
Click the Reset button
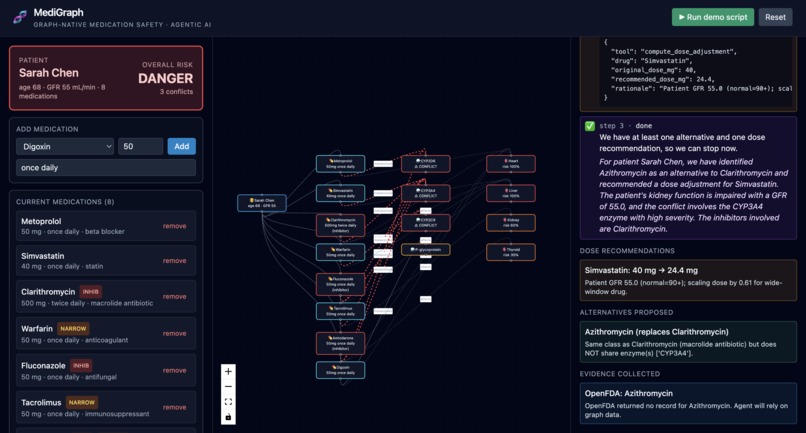(775, 17)
